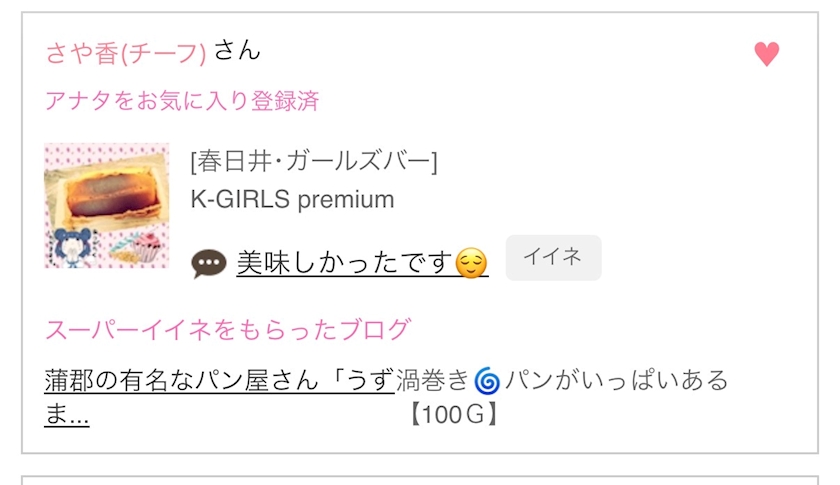Select the K-GIRLS premium shop name
Image resolution: width=840 pixels, height=485 pixels.
(x=292, y=199)
